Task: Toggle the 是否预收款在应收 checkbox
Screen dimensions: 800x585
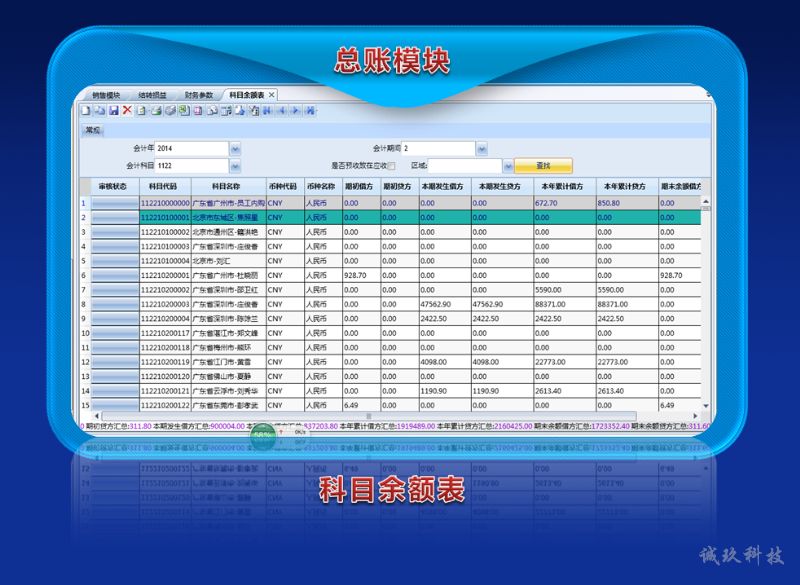Action: (391, 166)
